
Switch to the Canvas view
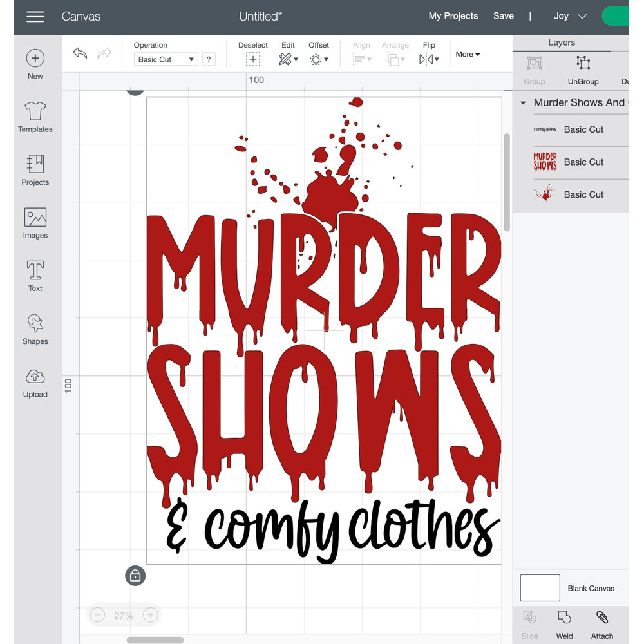(x=81, y=16)
